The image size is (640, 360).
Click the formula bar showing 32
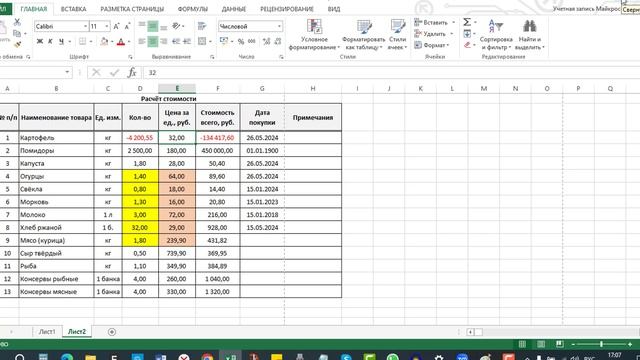point(392,73)
